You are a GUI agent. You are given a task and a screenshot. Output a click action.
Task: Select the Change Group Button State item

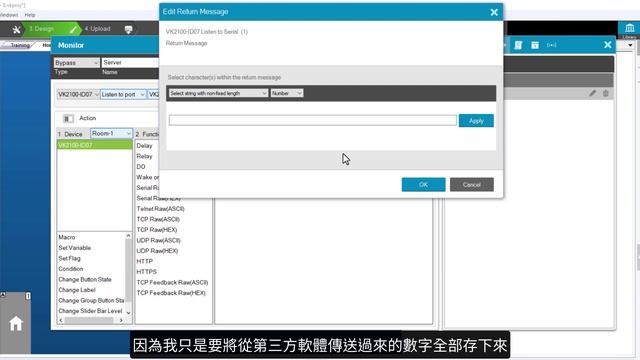(x=91, y=300)
